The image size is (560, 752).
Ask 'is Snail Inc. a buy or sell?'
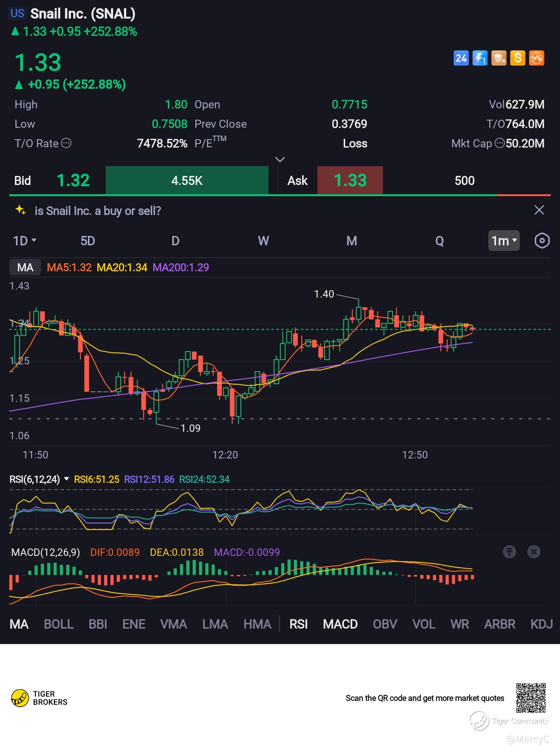[x=98, y=211]
